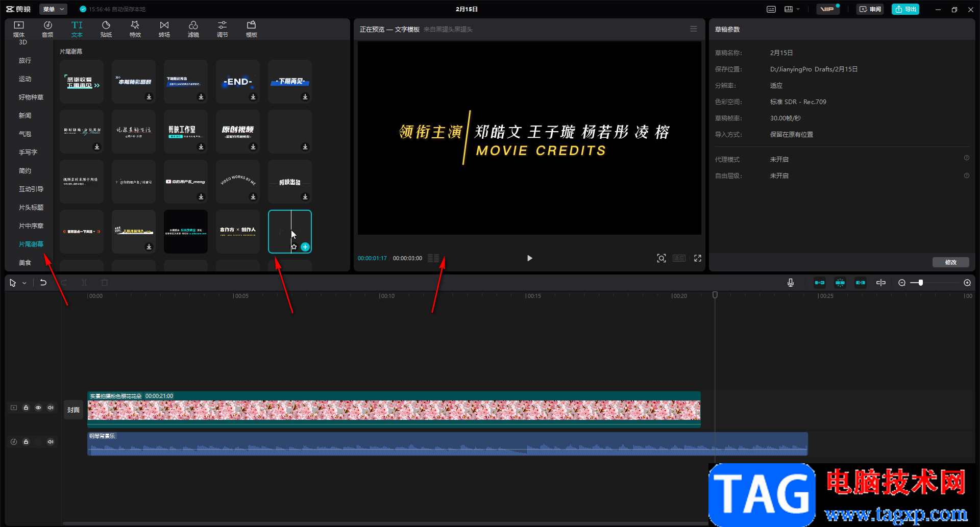The width and height of the screenshot is (980, 527).
Task: Play the preview video
Action: point(529,258)
